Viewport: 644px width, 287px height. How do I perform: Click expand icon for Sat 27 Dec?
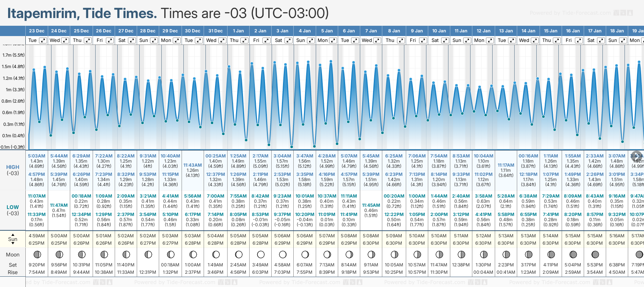[132, 40]
